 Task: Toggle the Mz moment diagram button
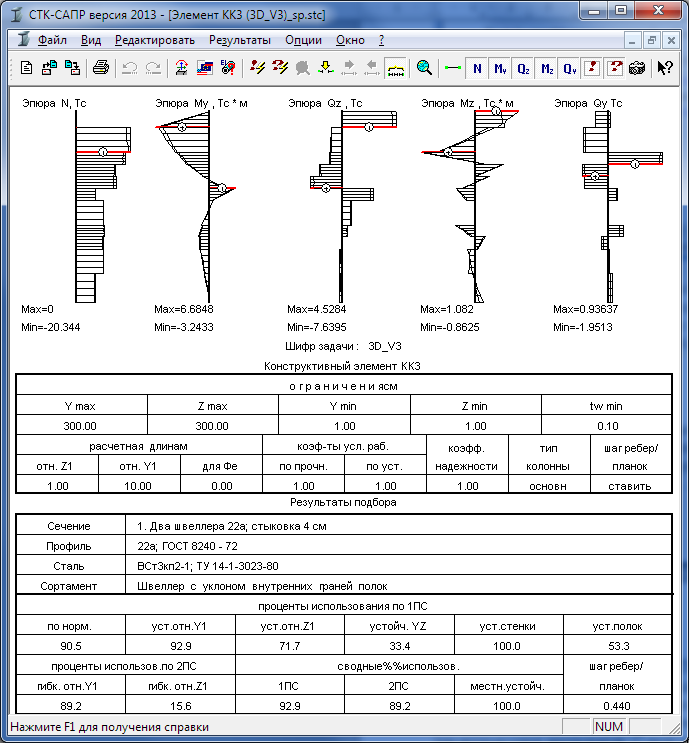coord(547,68)
